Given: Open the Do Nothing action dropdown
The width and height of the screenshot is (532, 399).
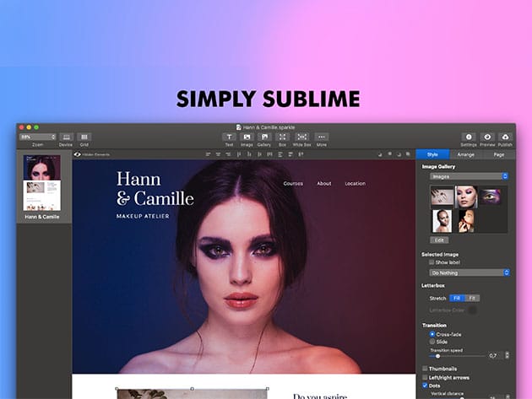Looking at the screenshot, I should point(469,272).
